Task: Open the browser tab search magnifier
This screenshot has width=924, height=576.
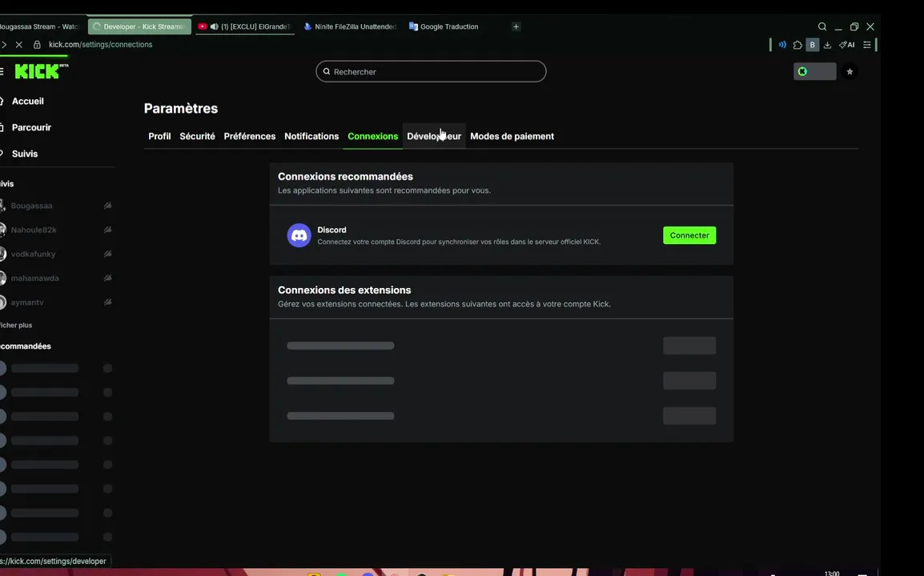Action: [x=822, y=26]
